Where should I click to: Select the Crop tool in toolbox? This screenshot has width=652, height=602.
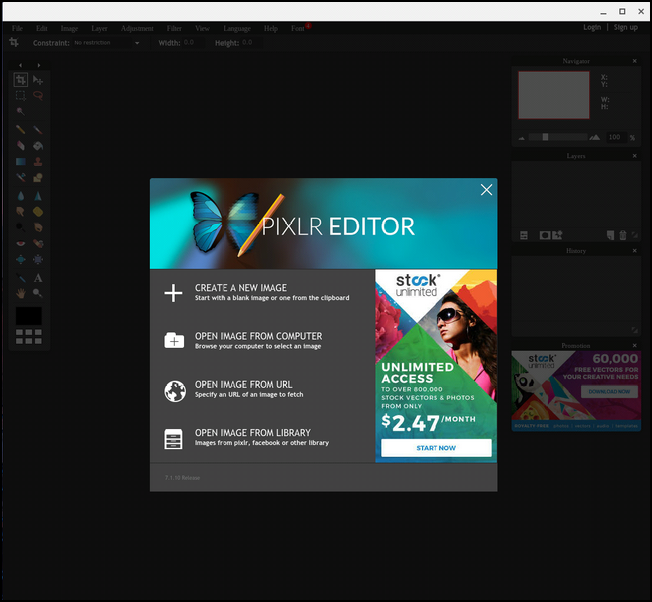pyautogui.click(x=20, y=80)
